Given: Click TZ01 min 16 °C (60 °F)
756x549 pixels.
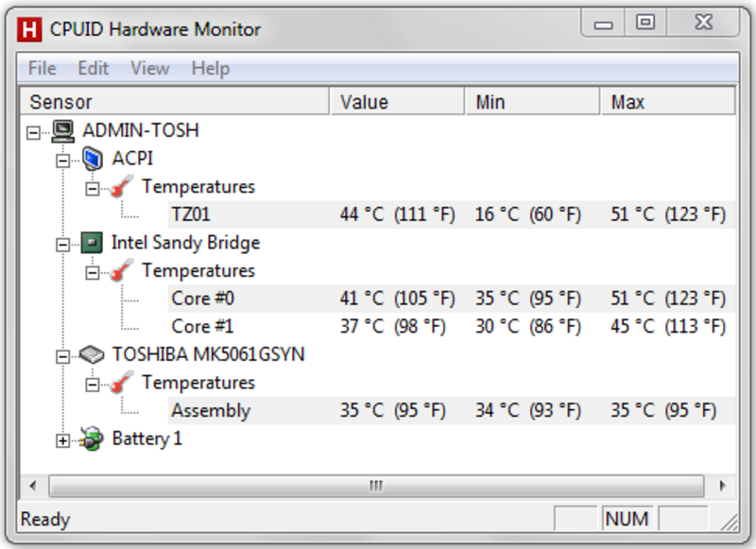Looking at the screenshot, I should [528, 214].
